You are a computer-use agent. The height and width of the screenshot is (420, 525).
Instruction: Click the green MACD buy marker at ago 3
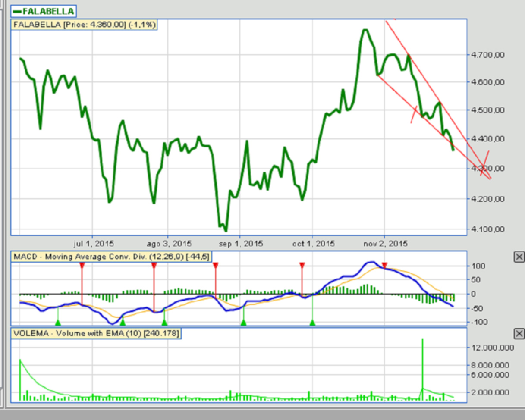[x=164, y=322]
